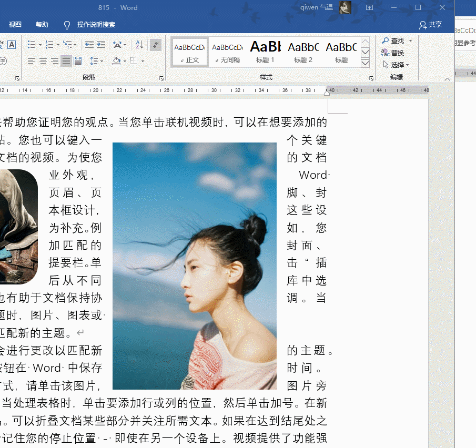Image resolution: width=476 pixels, height=448 pixels.
Task: Open the shading color fill bucket
Action: click(x=116, y=61)
